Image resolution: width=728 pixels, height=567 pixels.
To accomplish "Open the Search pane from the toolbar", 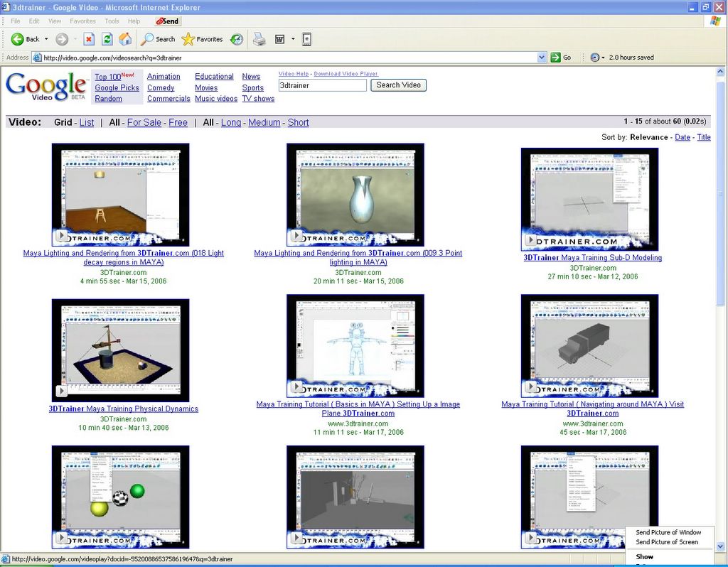I will [x=158, y=40].
